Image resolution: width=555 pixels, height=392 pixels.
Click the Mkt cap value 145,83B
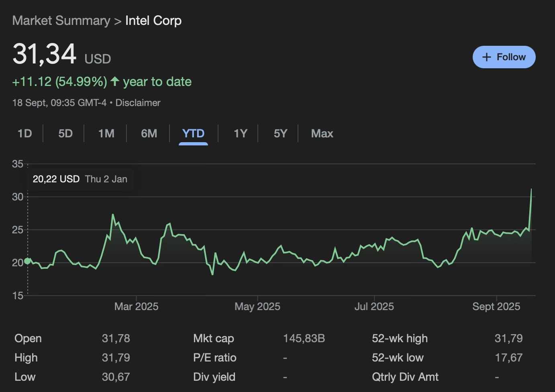(304, 338)
